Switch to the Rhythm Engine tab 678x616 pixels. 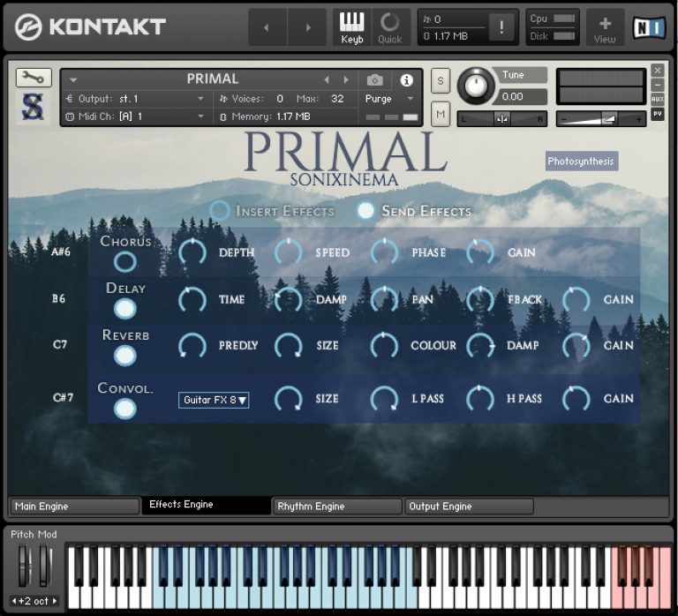337,507
